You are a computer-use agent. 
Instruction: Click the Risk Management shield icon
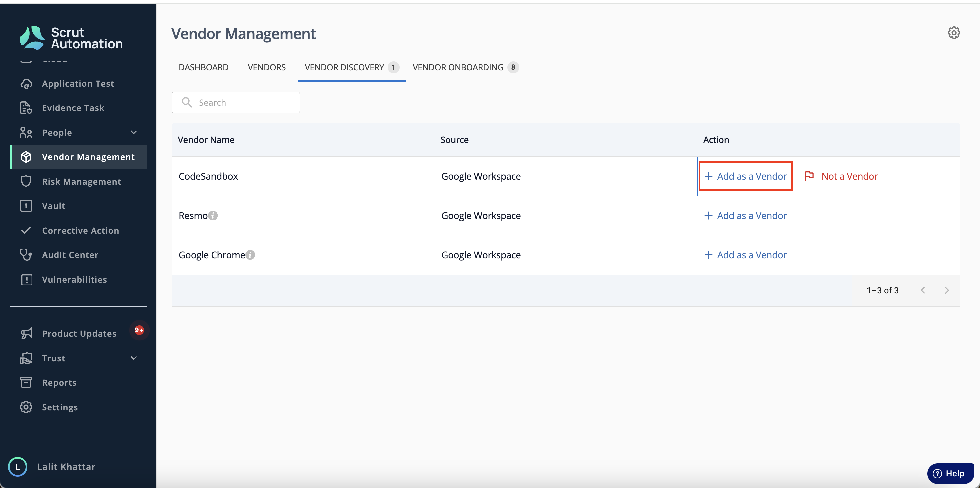coord(26,181)
